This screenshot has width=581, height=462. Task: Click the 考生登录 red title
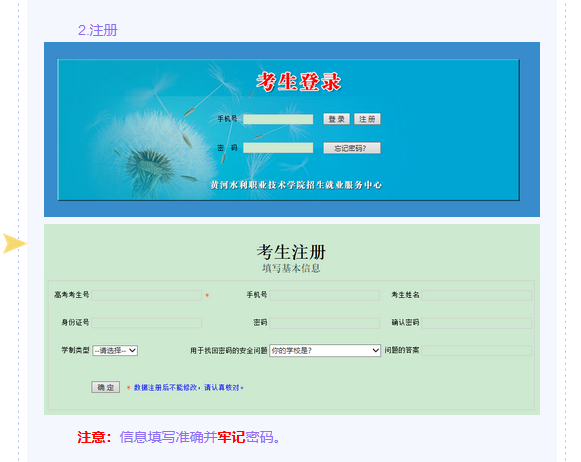(299, 82)
